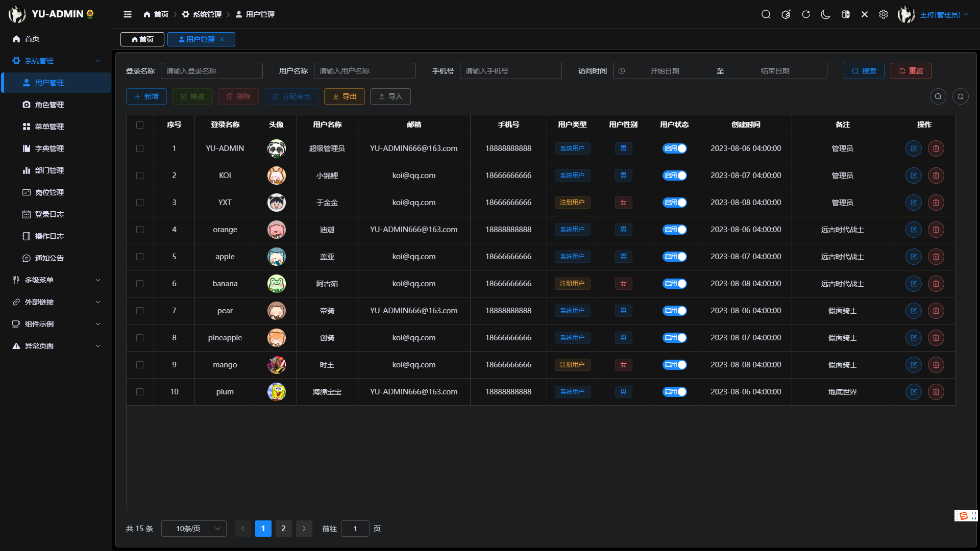Open the 10条/页 page size dropdown

(x=193, y=529)
